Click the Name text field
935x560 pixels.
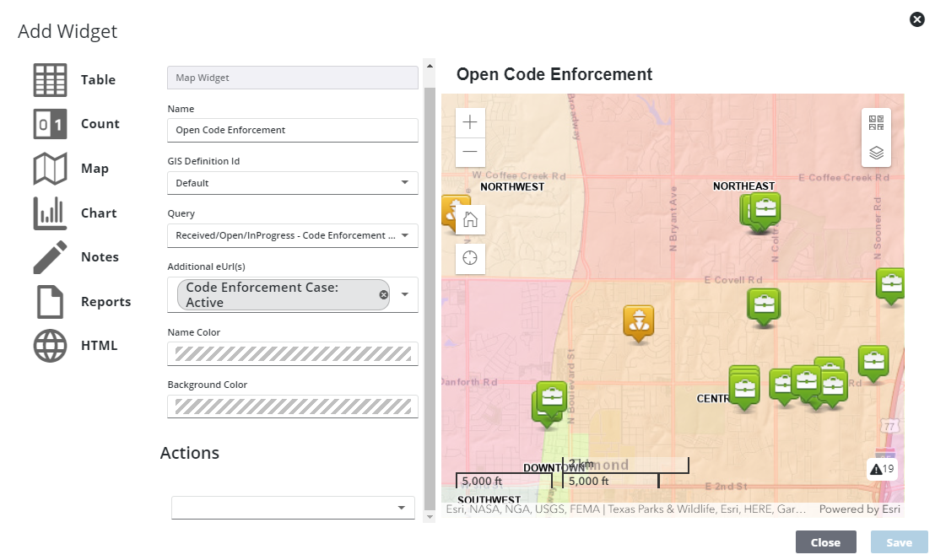click(x=293, y=131)
